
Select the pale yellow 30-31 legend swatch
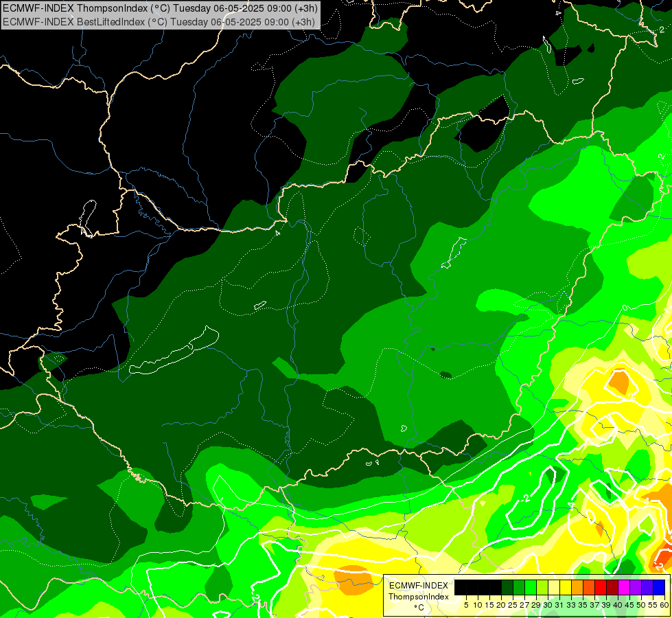554,587
